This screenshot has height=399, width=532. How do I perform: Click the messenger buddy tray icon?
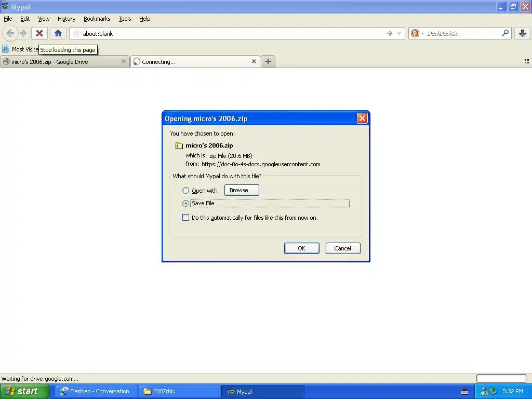(484, 392)
